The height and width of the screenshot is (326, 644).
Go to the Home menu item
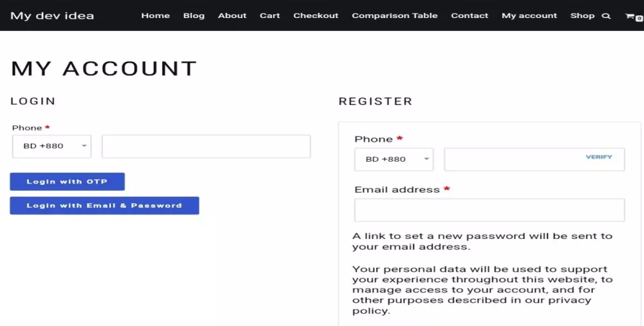(155, 15)
